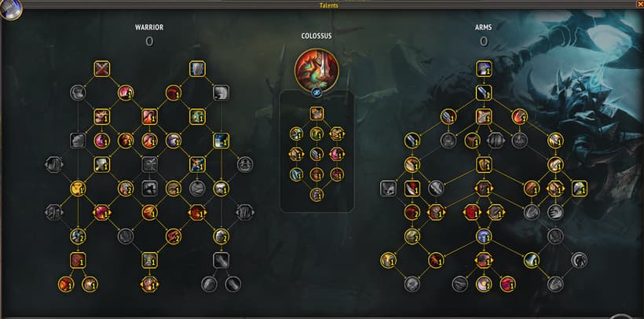644x319 pixels.
Task: Close the Talents window with the red X
Action: click(640, 4)
